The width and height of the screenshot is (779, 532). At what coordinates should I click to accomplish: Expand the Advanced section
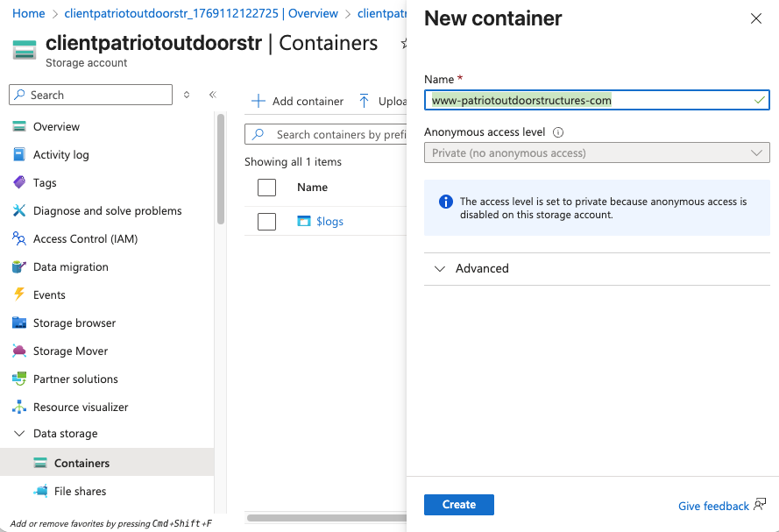point(482,269)
